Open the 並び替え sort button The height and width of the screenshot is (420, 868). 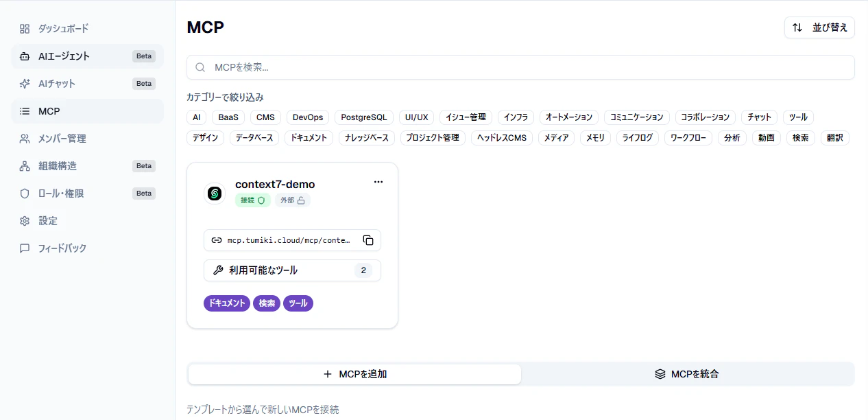(x=819, y=27)
